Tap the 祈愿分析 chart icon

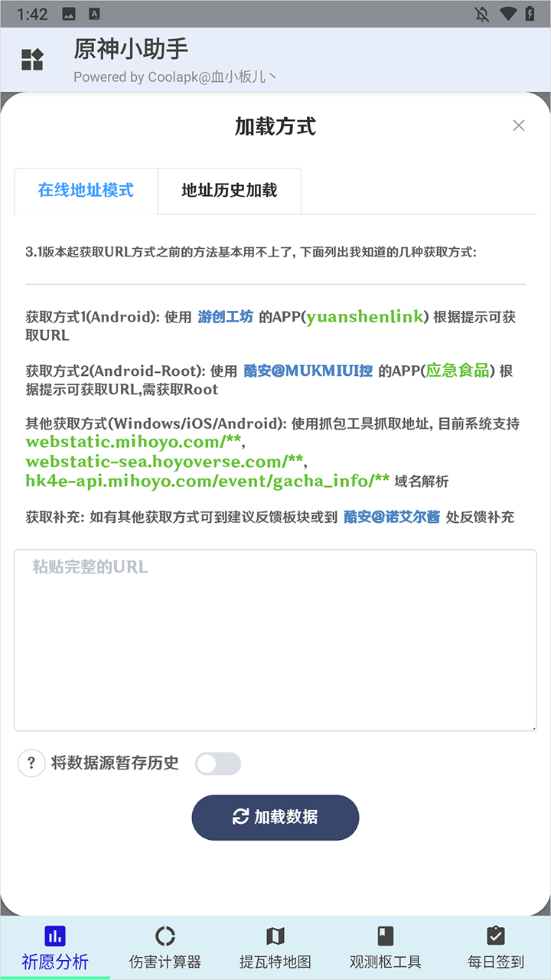(55, 935)
